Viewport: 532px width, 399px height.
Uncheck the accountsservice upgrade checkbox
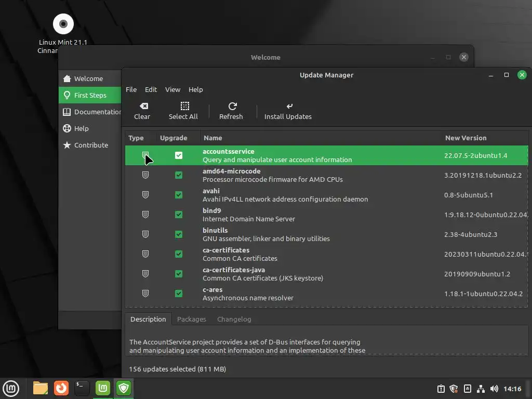pyautogui.click(x=179, y=155)
